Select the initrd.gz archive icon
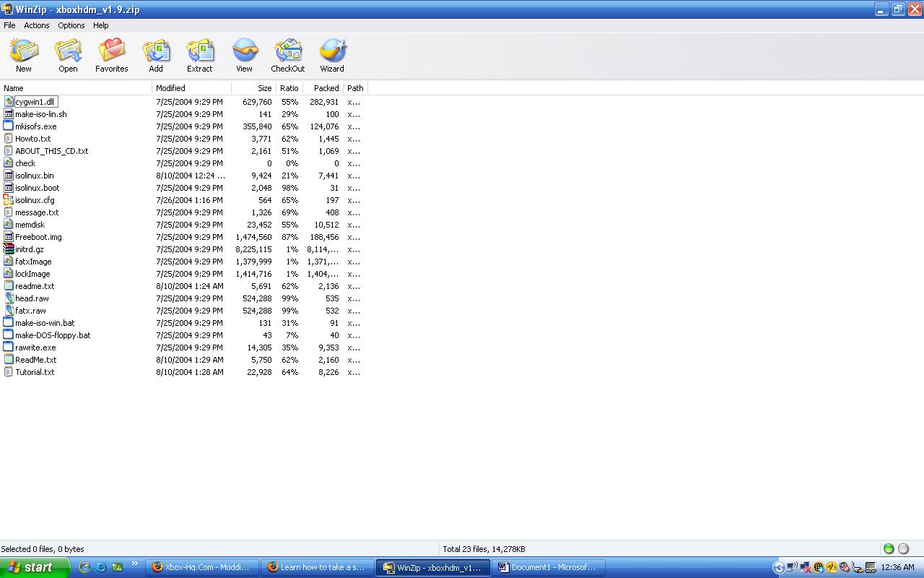 [9, 249]
